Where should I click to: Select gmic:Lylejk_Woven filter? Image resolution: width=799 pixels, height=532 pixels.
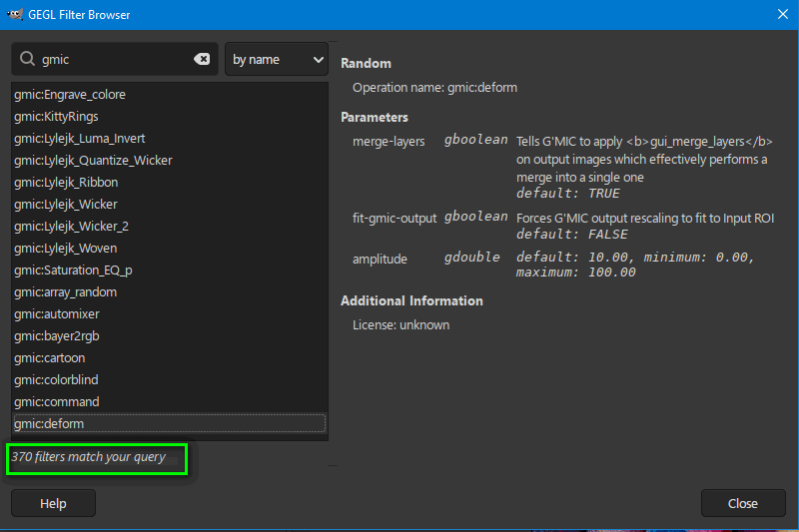coord(169,248)
